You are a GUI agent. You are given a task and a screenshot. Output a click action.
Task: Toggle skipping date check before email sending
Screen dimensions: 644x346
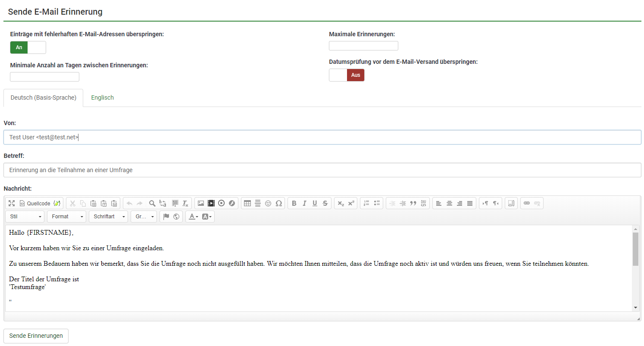(347, 75)
